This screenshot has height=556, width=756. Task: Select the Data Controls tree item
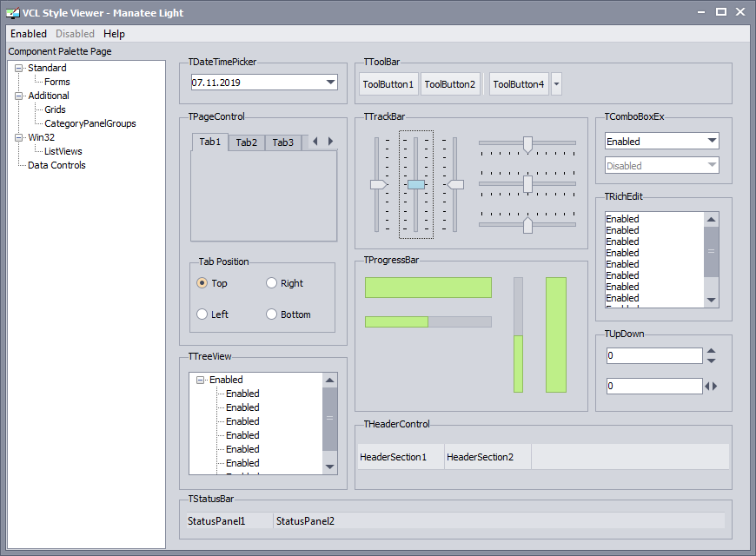[56, 165]
